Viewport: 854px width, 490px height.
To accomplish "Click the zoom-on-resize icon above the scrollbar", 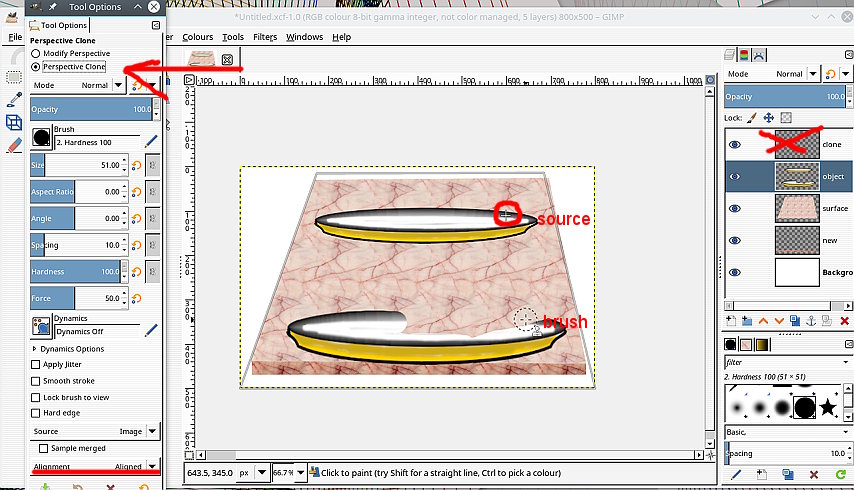I will [710, 80].
